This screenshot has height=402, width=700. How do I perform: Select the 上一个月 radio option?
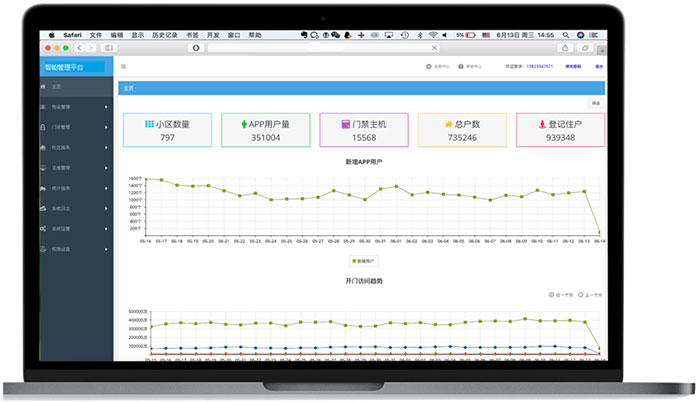[x=582, y=295]
